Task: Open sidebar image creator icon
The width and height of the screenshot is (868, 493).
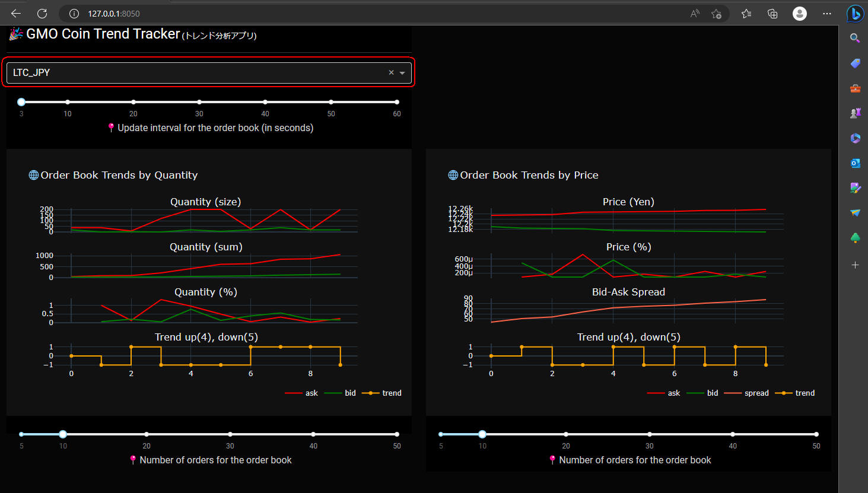Action: tap(855, 187)
